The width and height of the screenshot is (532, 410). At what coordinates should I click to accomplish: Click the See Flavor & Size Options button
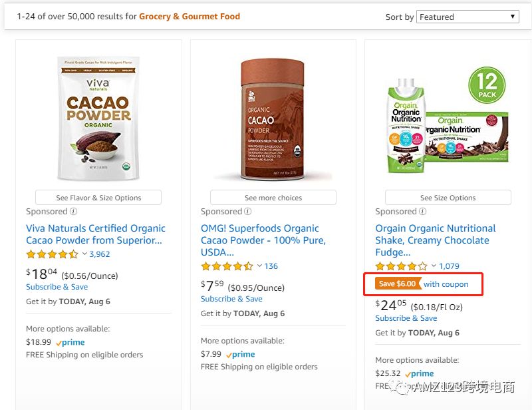click(x=98, y=198)
